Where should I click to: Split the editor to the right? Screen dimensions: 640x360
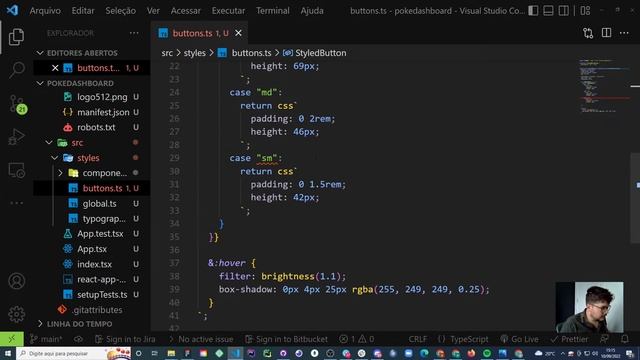click(x=606, y=33)
